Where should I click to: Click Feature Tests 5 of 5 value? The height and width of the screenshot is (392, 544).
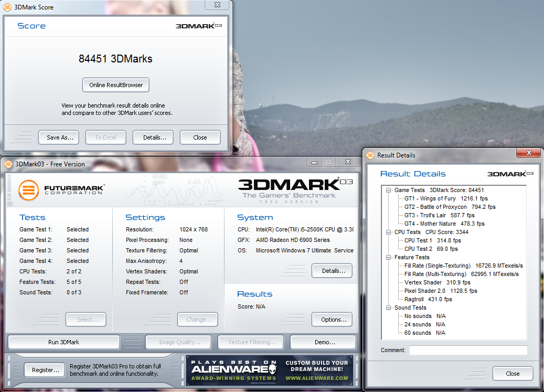point(74,282)
